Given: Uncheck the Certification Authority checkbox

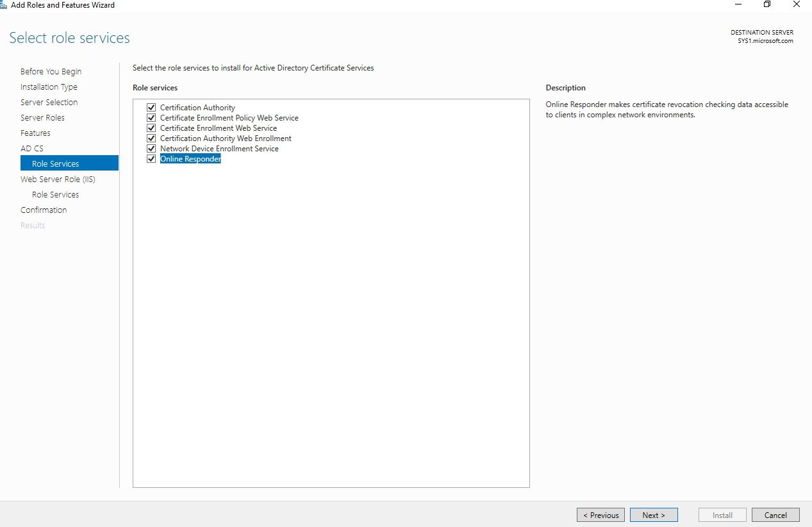Looking at the screenshot, I should pyautogui.click(x=151, y=108).
